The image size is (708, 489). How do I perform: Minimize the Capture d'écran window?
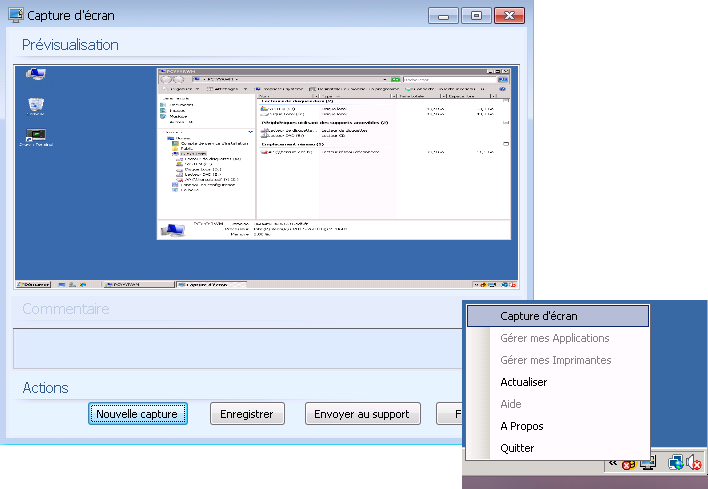pyautogui.click(x=443, y=16)
